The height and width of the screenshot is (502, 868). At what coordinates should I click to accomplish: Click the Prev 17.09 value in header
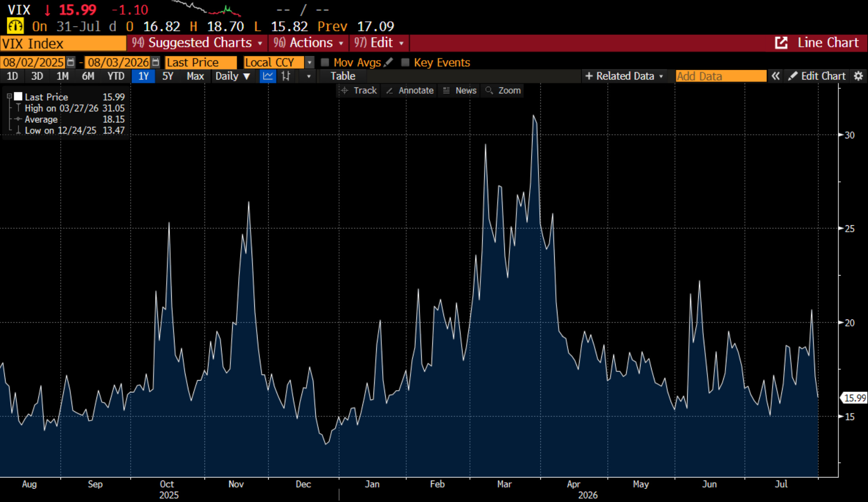375,27
